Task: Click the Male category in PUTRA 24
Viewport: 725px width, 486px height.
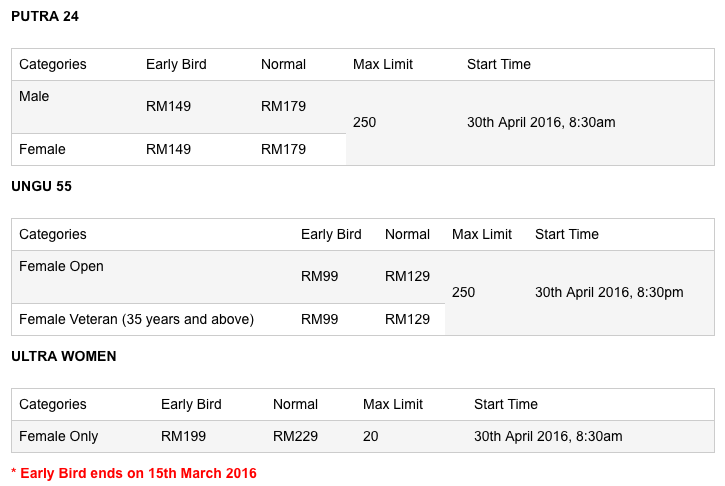Action: [x=34, y=96]
